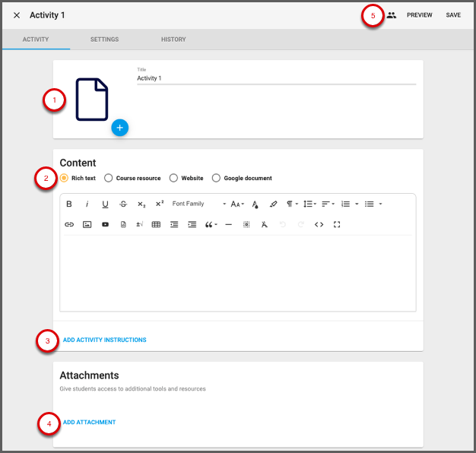Enter fullscreen mode for the editor
Viewport: 476px width, 453px height.
point(337,225)
